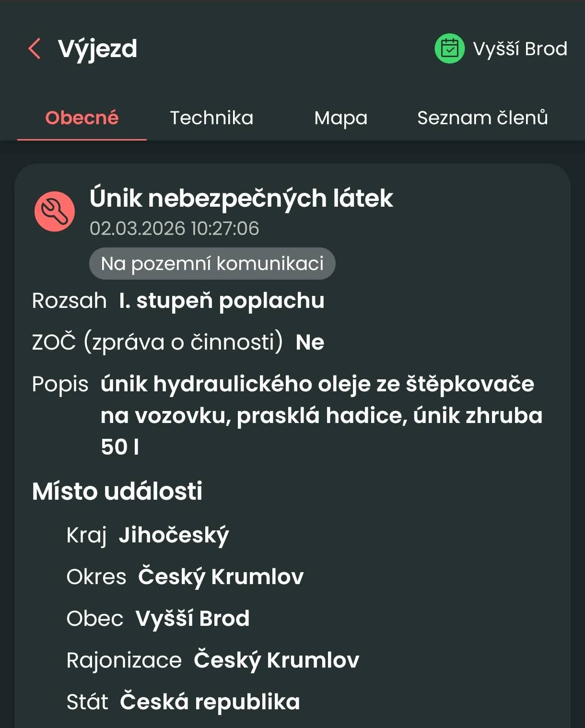Open the Mapa tab
Screen dimensions: 585x728
pyautogui.click(x=340, y=118)
